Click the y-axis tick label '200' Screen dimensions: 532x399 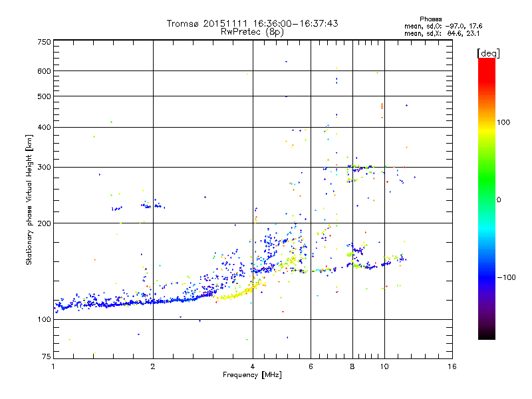tap(44, 223)
